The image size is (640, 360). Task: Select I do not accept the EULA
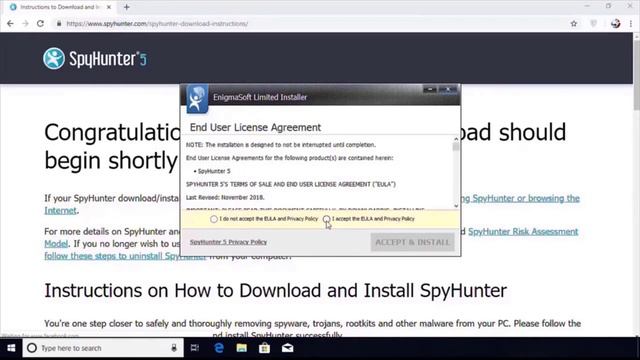[x=213, y=219]
